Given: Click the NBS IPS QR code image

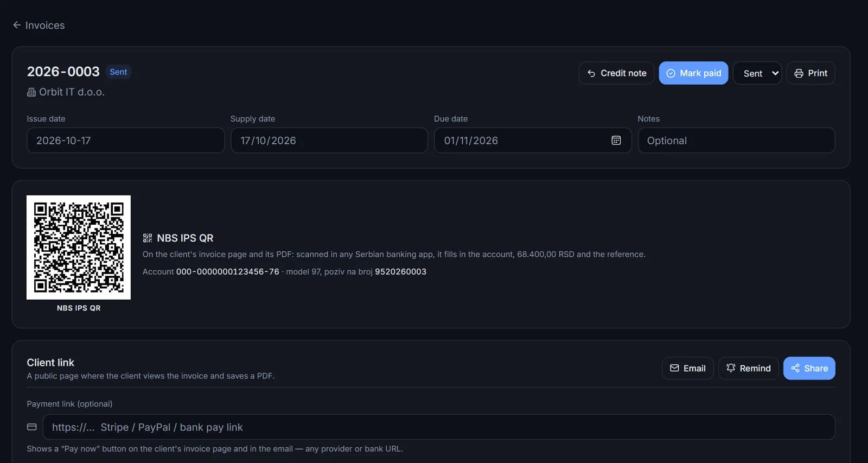Looking at the screenshot, I should click(79, 248).
